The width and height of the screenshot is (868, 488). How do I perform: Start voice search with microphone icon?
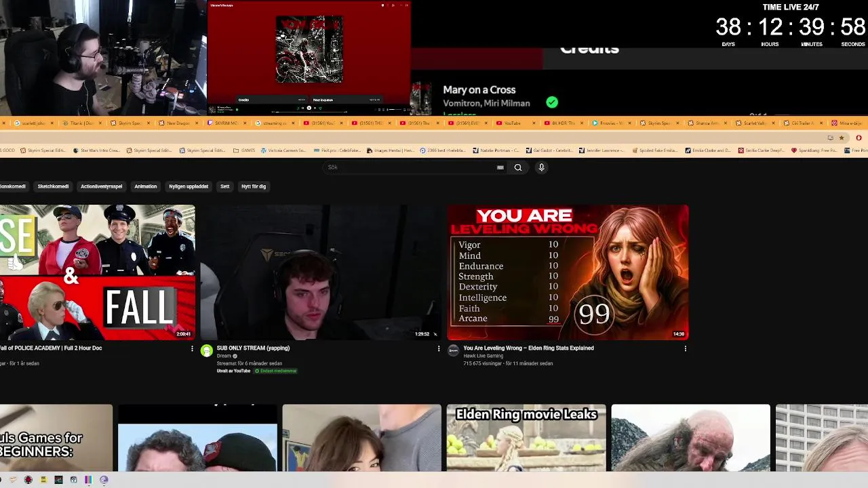[541, 167]
